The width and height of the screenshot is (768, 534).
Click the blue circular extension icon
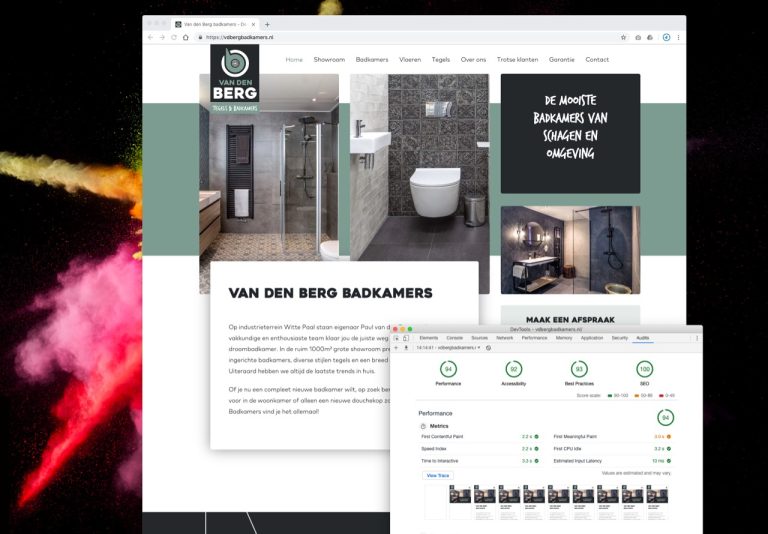(666, 37)
